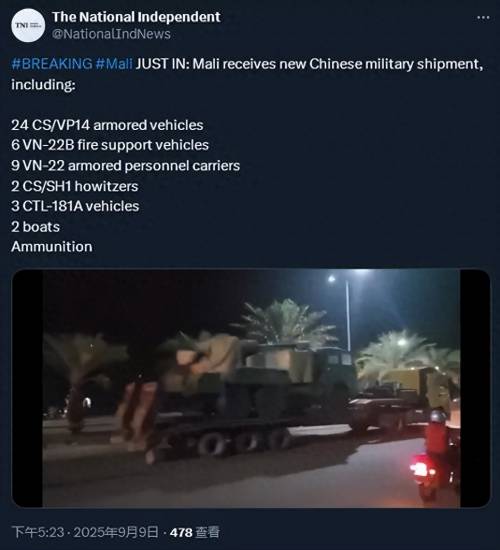The image size is (500, 550).
Task: Click the bright street lamp in video
Action: pos(331,279)
